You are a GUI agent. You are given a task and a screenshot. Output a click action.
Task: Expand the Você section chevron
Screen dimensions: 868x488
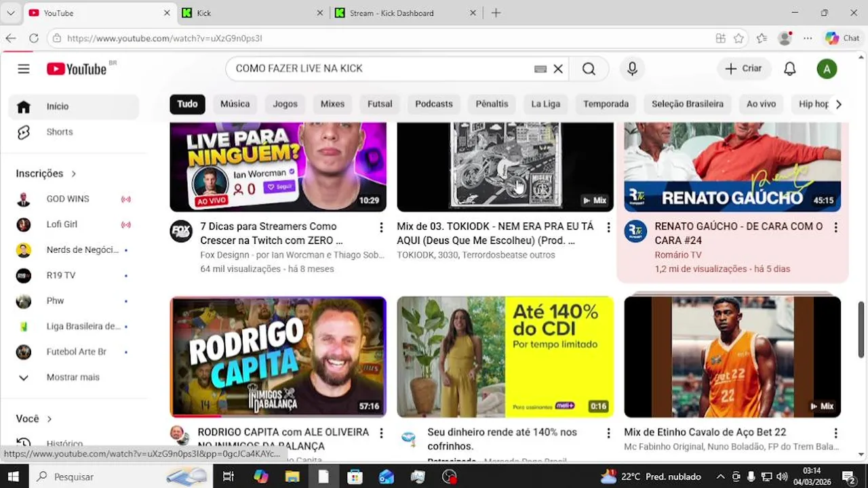(50, 419)
